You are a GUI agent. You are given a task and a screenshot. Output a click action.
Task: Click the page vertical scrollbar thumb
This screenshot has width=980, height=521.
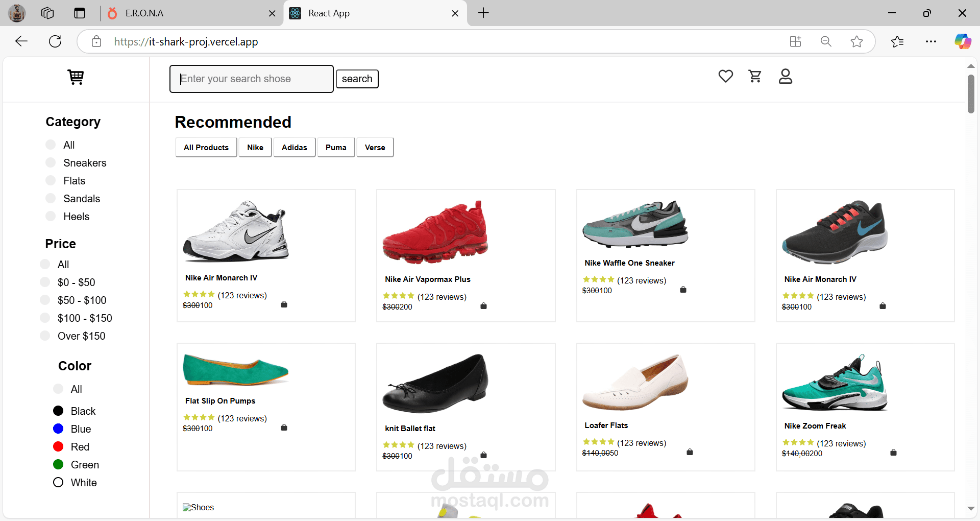pyautogui.click(x=971, y=94)
